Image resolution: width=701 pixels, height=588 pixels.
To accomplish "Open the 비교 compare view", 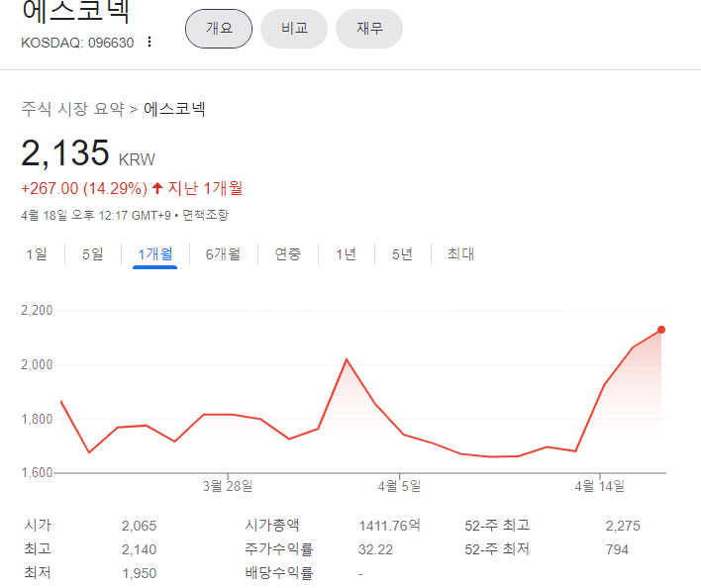I will [294, 29].
